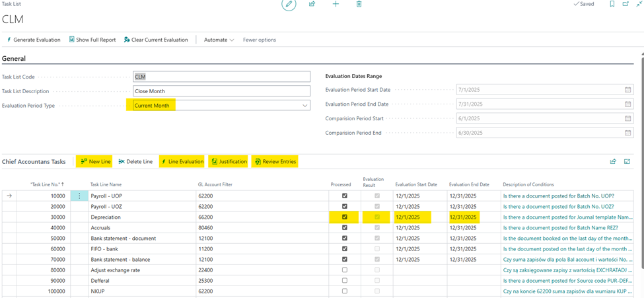This screenshot has height=298, width=644.
Task: Click the share icon in header
Action: tap(312, 5)
